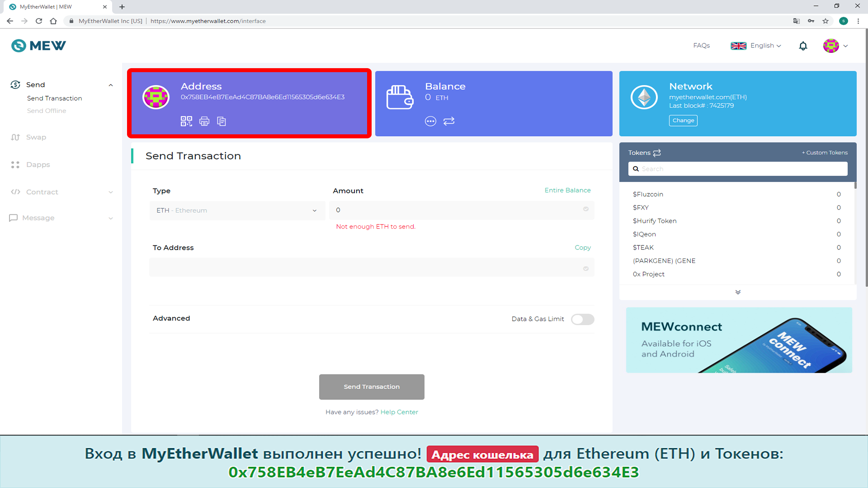
Task: Reload the MyEtherWallet page
Action: point(39,21)
